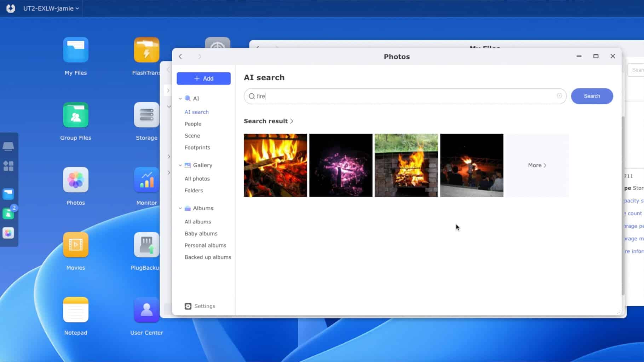Open the UT2-EXLW-jamie device dropdown
Screen dimensions: 644x362
pos(51,8)
